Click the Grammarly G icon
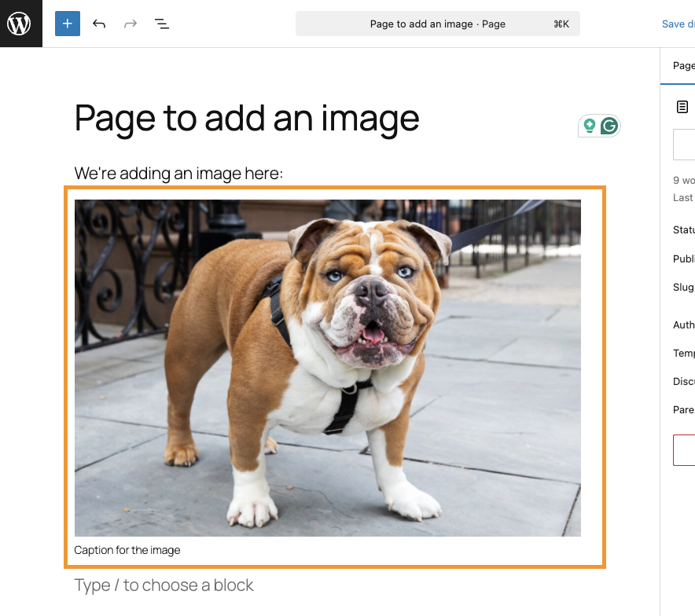695x616 pixels. coord(609,126)
